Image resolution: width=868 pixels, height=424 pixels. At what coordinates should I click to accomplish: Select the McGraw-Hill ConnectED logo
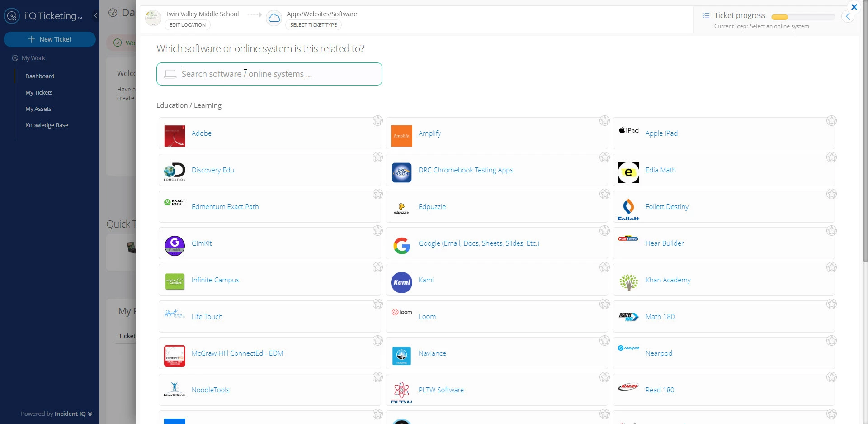175,356
